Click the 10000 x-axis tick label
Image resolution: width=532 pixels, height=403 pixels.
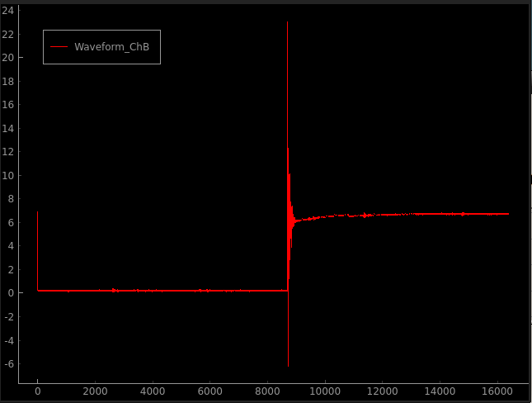[x=324, y=391]
